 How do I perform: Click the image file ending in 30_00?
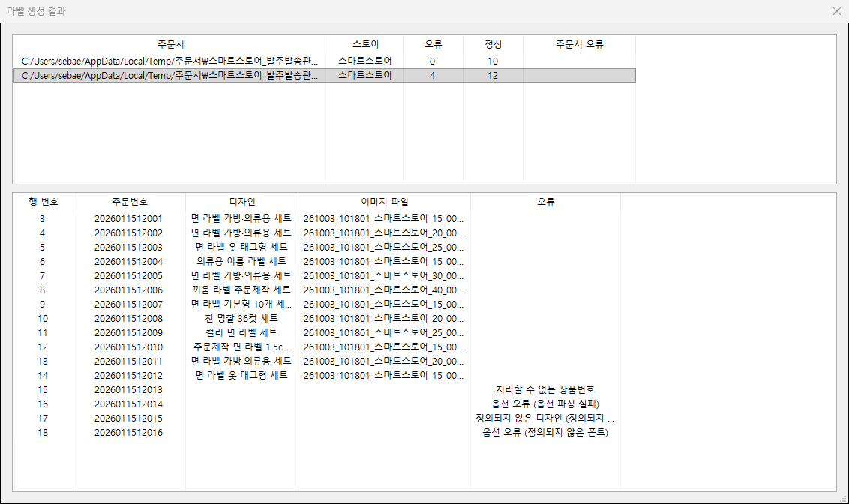click(383, 275)
